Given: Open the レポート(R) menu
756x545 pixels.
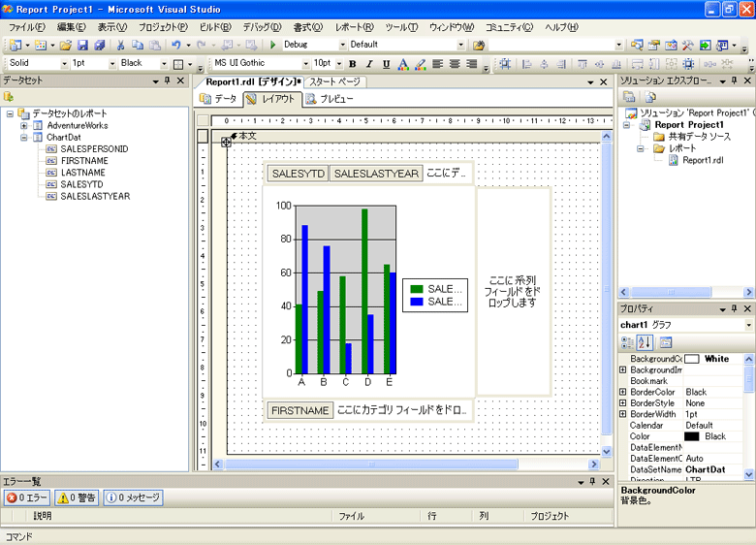Looking at the screenshot, I should (355, 27).
